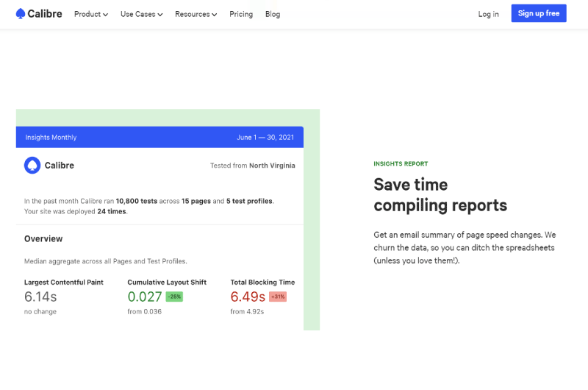Click the Save time compiling reports heading
Image resolution: width=588 pixels, height=390 pixels.
coord(440,195)
